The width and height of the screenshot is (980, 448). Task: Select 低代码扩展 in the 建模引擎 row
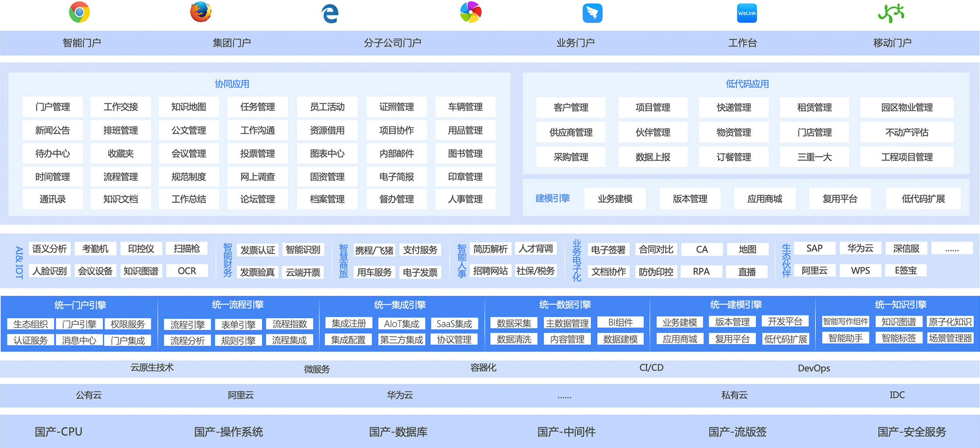click(923, 199)
